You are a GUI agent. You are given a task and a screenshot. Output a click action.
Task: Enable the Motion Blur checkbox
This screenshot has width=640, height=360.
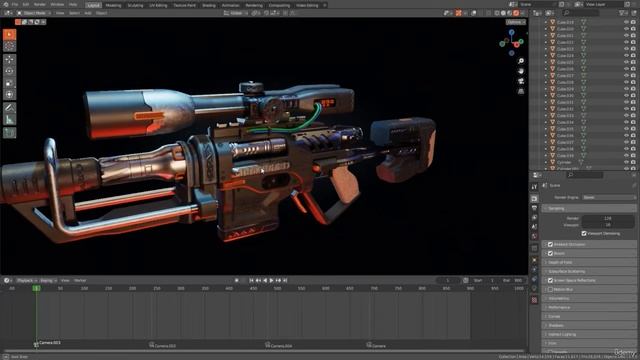pos(550,289)
